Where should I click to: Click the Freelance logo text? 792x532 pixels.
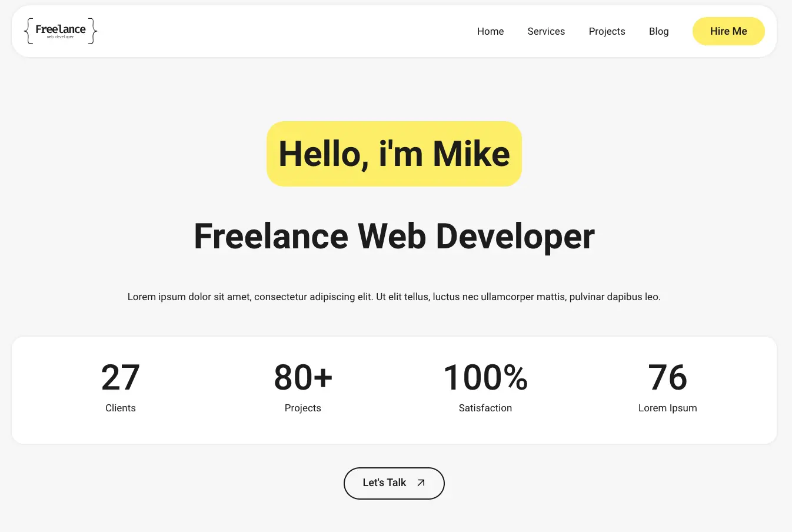click(x=60, y=29)
